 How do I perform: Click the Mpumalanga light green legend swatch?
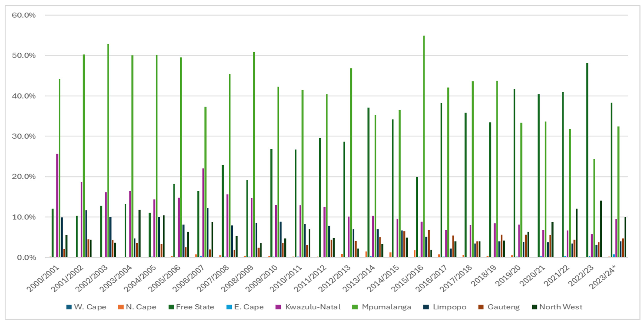(x=355, y=307)
